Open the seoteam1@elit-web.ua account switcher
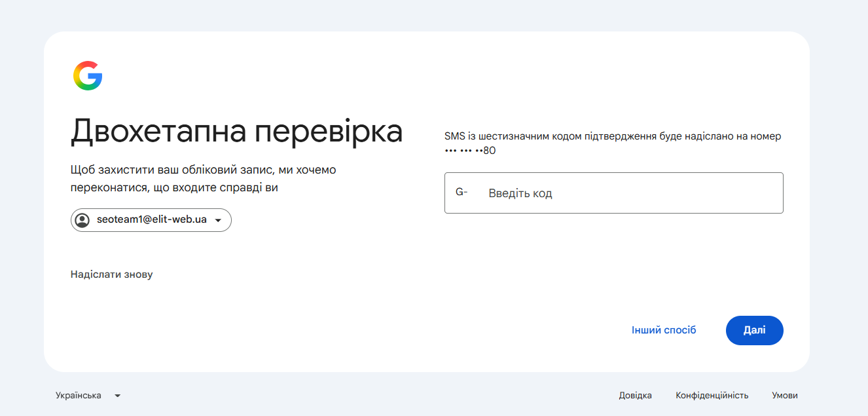This screenshot has height=416, width=868. [x=151, y=220]
